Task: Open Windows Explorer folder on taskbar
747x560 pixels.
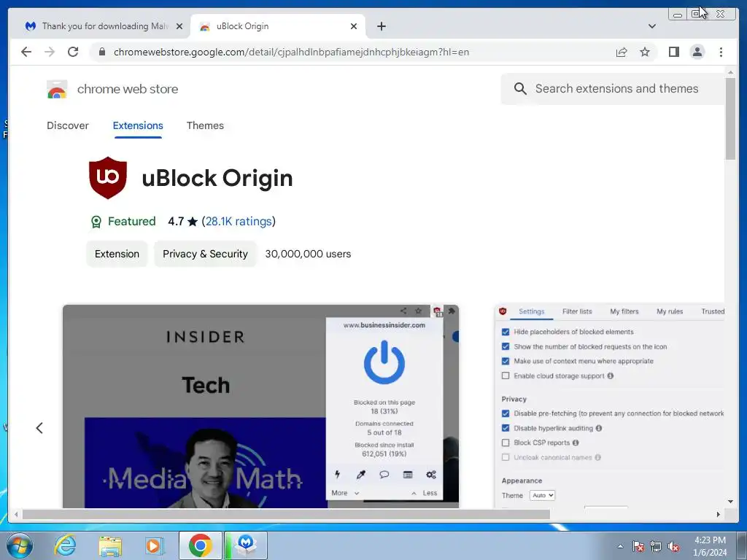Action: [109, 545]
